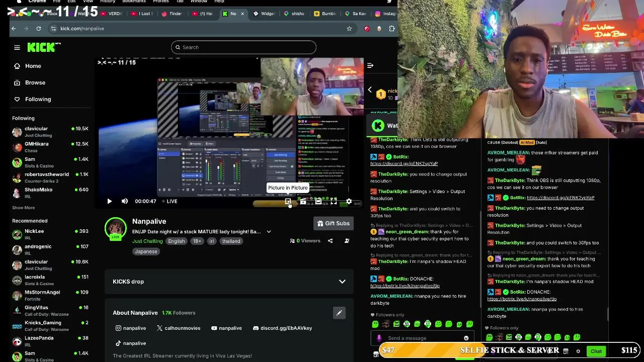Click the LIVE indicator in player
This screenshot has width=644, height=362.
pos(170,201)
